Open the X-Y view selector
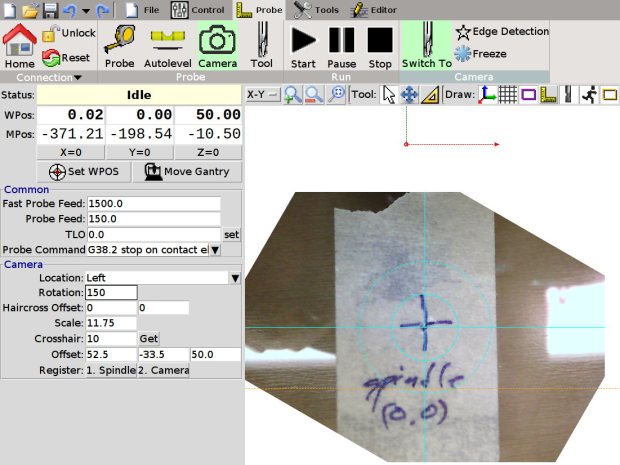This screenshot has height=465, width=620. pos(263,95)
